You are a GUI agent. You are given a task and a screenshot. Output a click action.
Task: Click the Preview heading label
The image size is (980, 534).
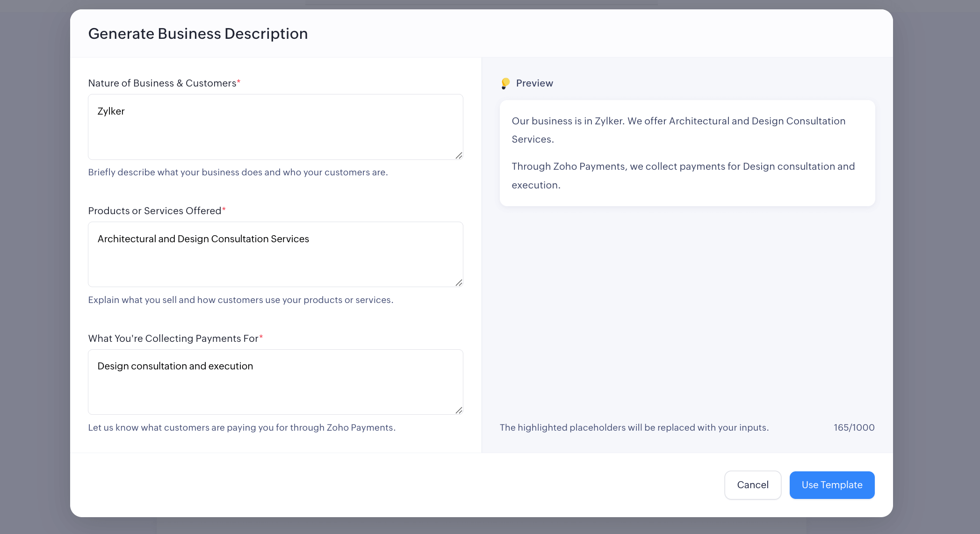[534, 83]
